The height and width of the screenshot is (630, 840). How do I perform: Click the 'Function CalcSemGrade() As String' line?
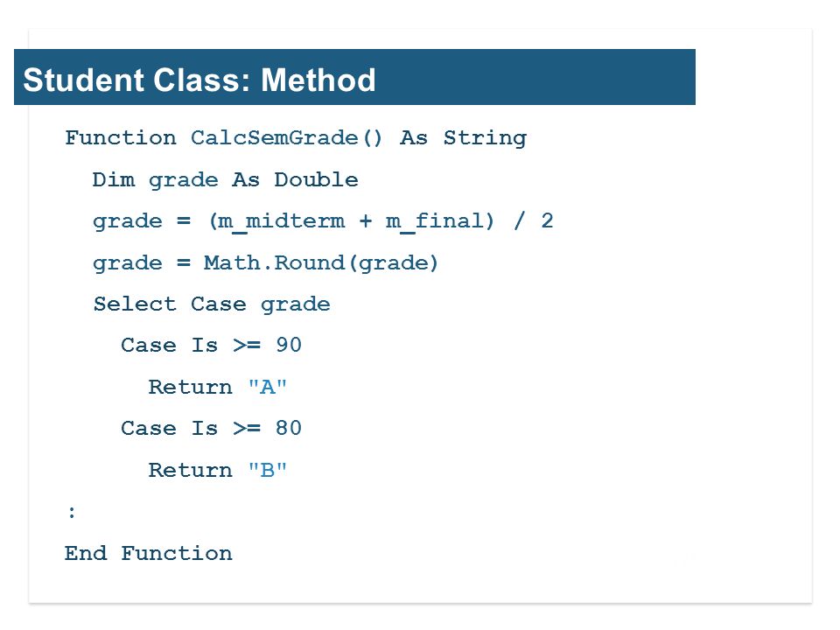tap(296, 138)
